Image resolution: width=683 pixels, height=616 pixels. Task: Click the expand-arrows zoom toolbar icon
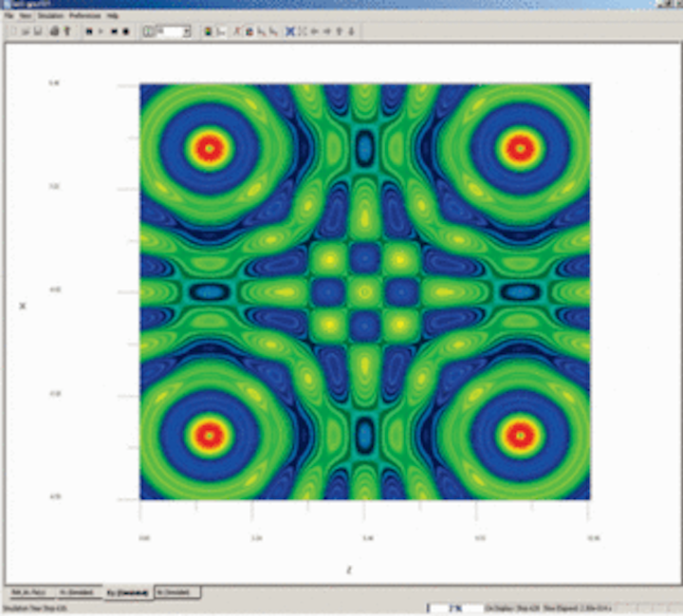(303, 31)
